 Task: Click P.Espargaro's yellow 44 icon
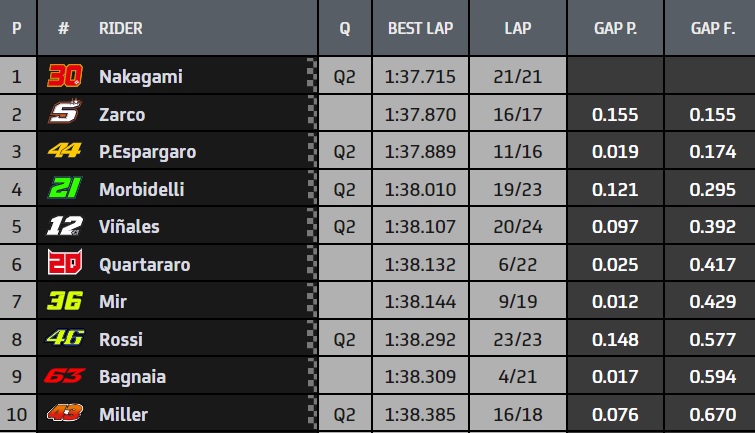click(x=64, y=152)
